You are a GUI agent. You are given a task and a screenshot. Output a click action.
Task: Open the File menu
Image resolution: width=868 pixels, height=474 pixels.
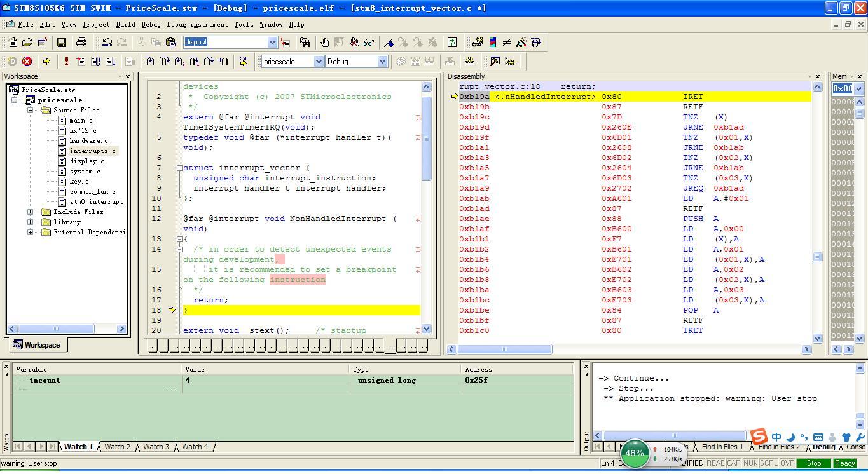pos(25,24)
